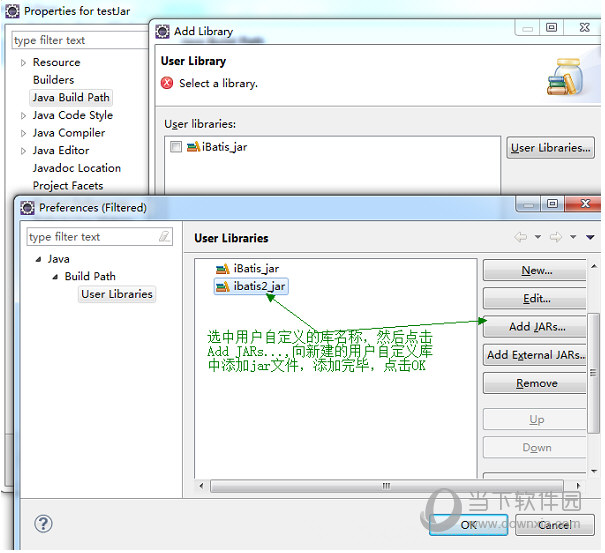Viewport: 605px width, 553px height.
Task: Click the ibatis2_jar library icon
Action: tap(221, 286)
